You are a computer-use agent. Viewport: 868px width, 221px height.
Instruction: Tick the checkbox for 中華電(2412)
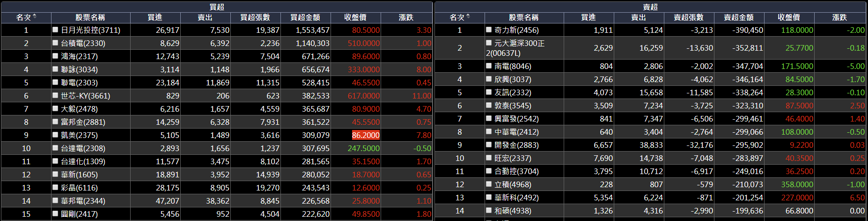pos(489,131)
